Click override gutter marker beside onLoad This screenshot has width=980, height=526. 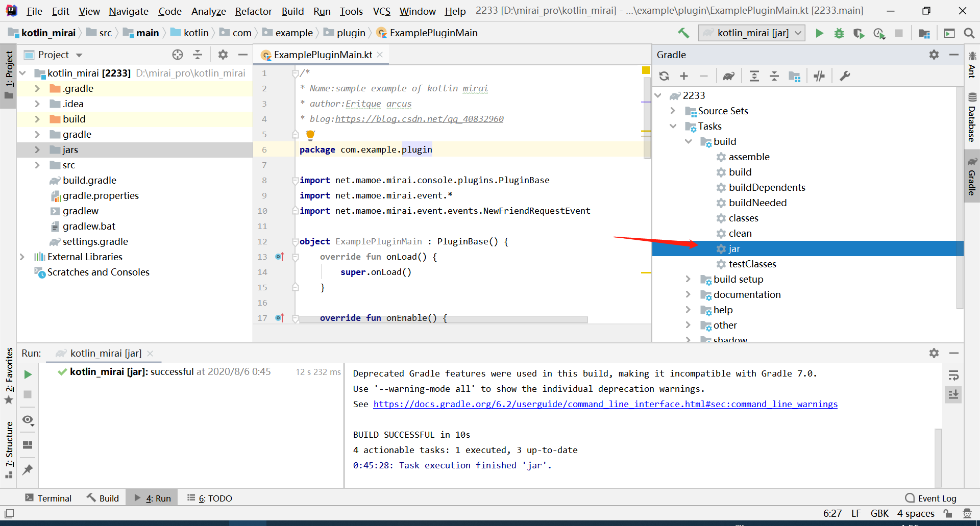(x=279, y=257)
